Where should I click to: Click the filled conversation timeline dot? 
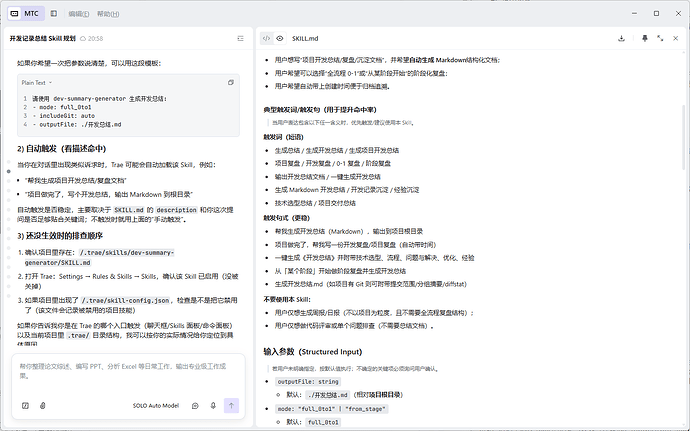tap(9, 171)
